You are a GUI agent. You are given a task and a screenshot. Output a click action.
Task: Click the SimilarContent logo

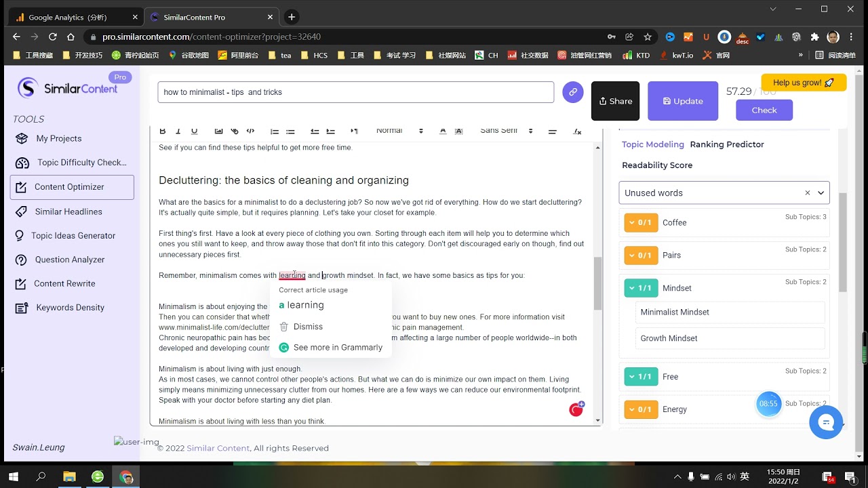click(x=67, y=88)
